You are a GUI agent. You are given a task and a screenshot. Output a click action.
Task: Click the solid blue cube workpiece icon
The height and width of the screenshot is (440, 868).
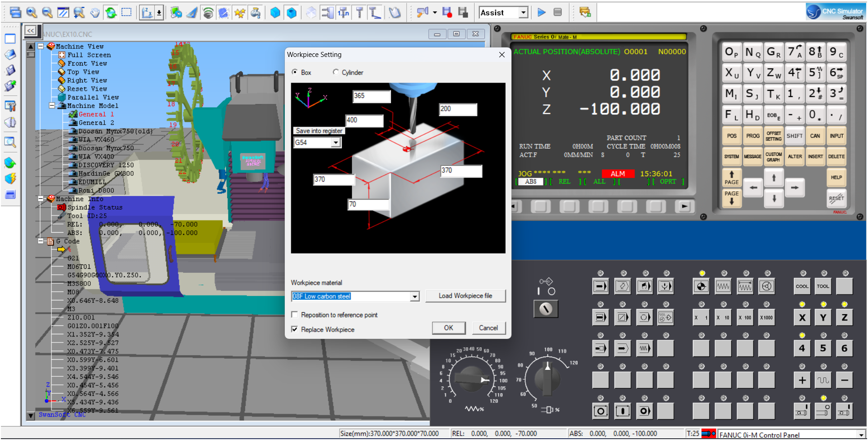click(275, 13)
